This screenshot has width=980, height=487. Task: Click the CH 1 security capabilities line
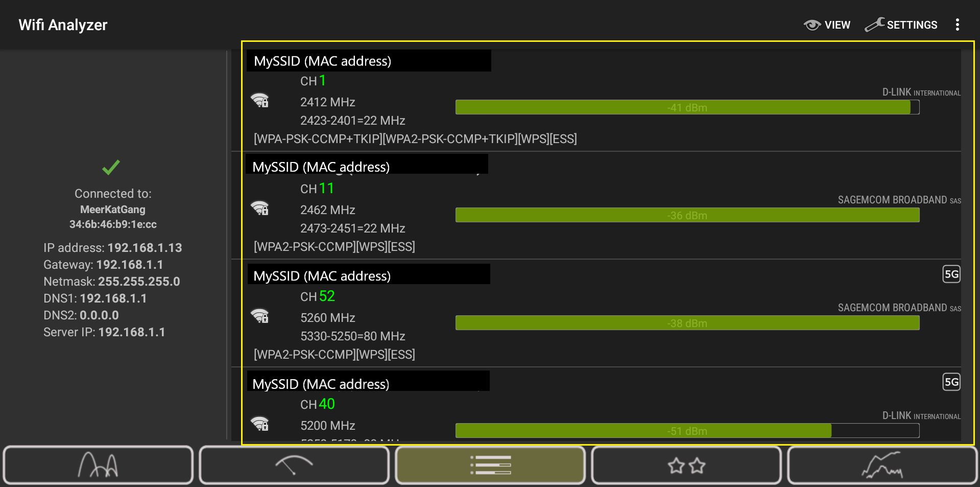coord(415,139)
